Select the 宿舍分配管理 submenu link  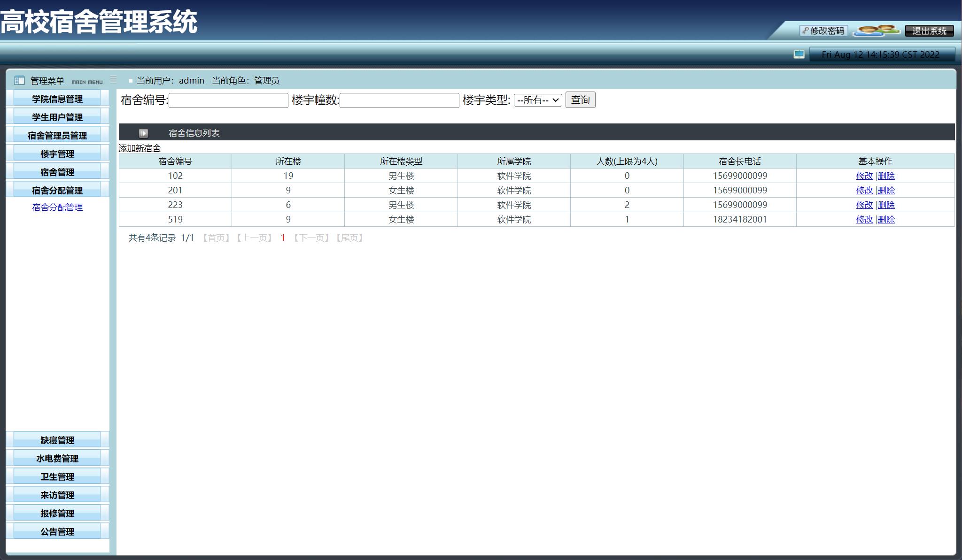tap(57, 207)
